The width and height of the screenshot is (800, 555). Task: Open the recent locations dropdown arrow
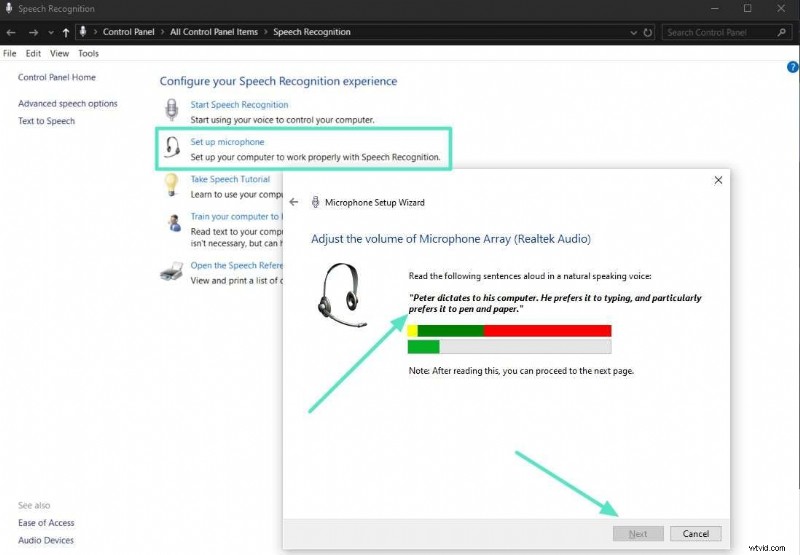50,32
